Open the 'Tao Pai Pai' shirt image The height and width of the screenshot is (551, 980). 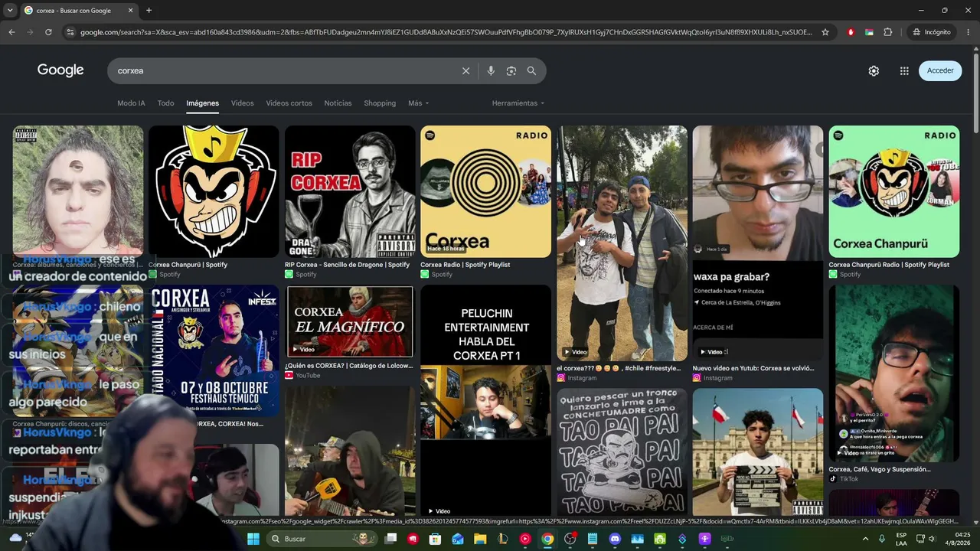click(x=622, y=452)
